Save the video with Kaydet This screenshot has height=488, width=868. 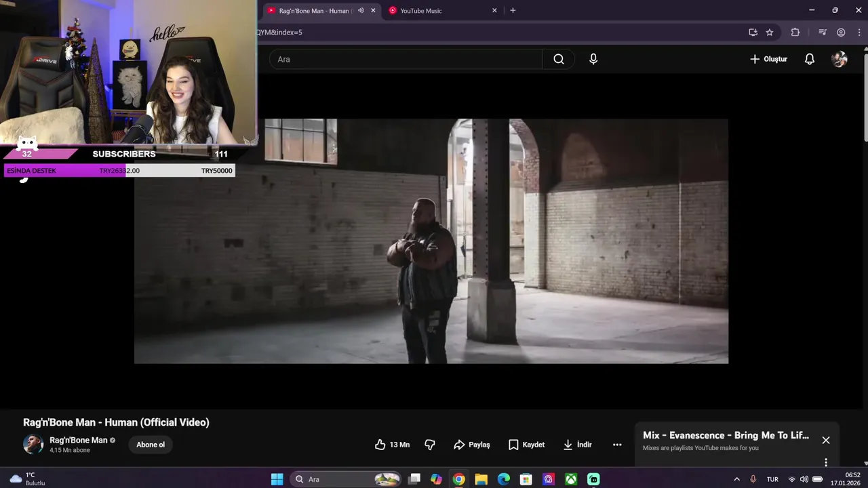point(527,445)
